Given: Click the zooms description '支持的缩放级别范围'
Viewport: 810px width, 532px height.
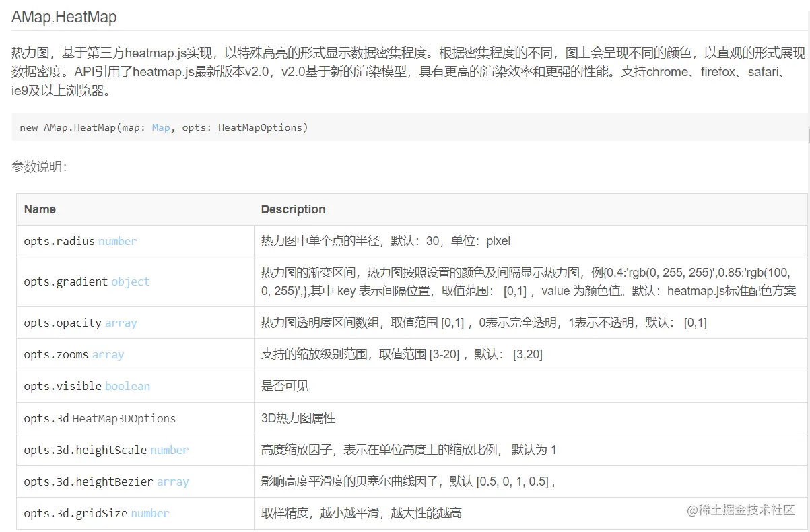Looking at the screenshot, I should point(315,354).
